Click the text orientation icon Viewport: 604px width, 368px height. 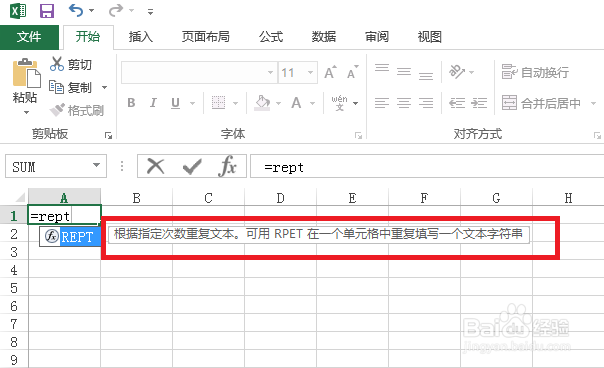pyautogui.click(x=457, y=72)
